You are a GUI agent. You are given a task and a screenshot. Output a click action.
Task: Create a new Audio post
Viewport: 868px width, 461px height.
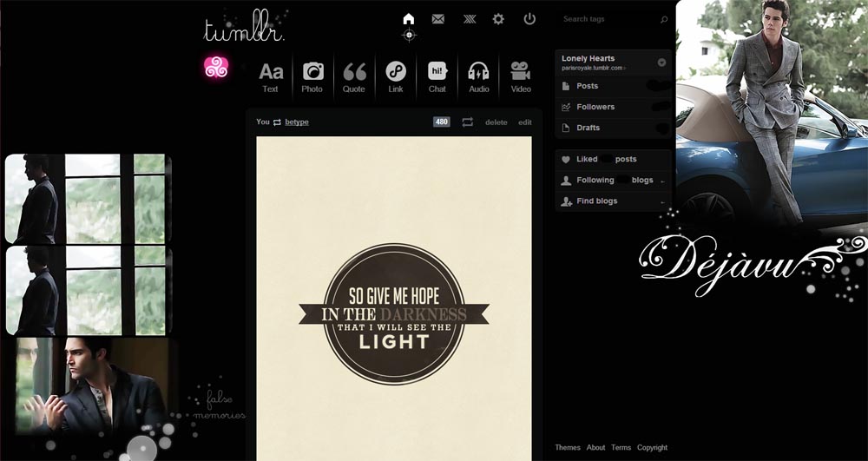click(478, 77)
